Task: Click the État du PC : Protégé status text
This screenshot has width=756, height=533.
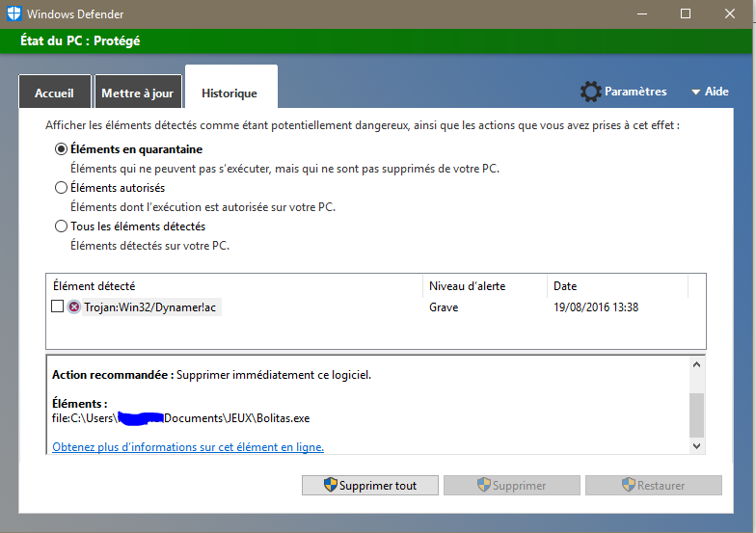Action: 80,40
